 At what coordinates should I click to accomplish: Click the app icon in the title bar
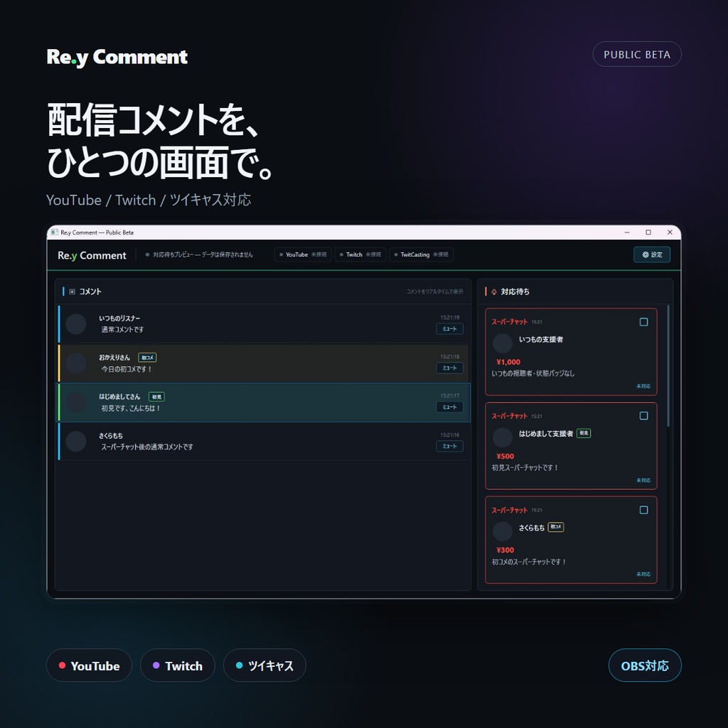click(54, 232)
